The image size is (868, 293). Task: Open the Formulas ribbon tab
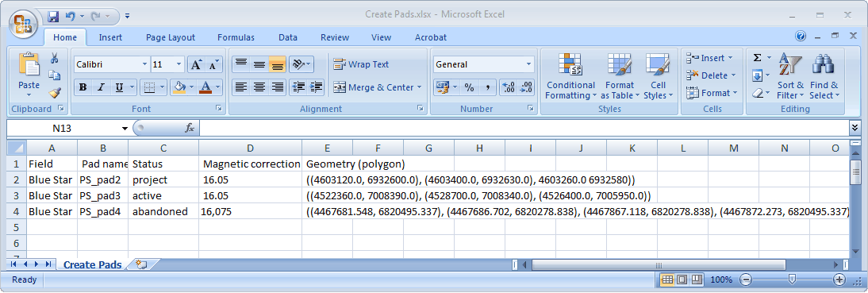pos(236,37)
